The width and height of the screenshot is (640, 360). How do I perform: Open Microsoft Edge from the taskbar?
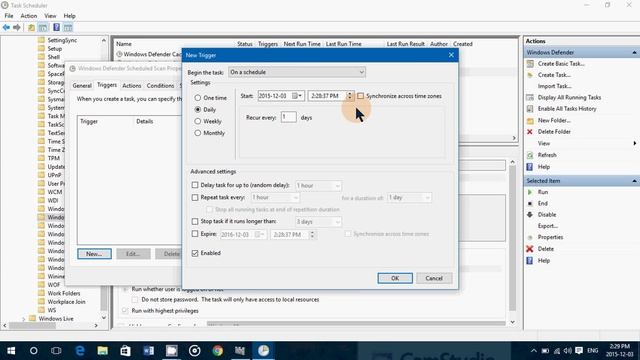pos(80,351)
